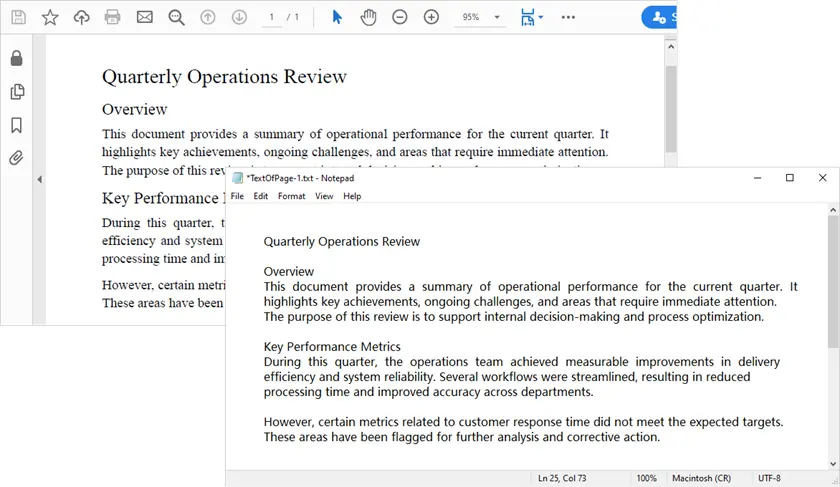Click the '100%' zoom in Notepad status bar
Image resolution: width=840 pixels, height=487 pixels.
[x=647, y=478]
